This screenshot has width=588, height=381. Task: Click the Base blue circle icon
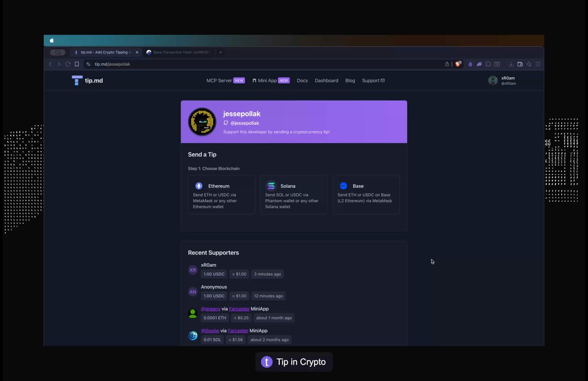coord(343,186)
